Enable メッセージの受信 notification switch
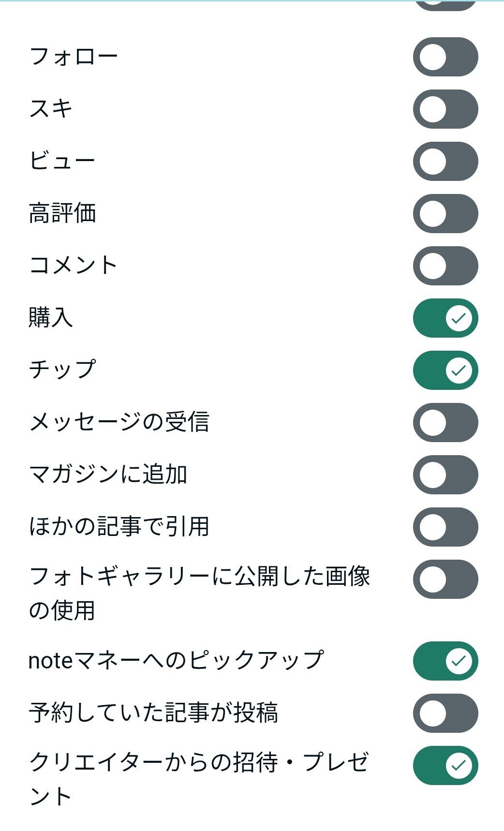 pyautogui.click(x=445, y=423)
